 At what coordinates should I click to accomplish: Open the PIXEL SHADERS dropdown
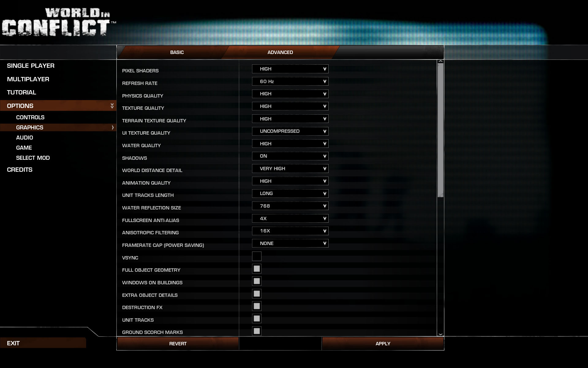tap(290, 69)
